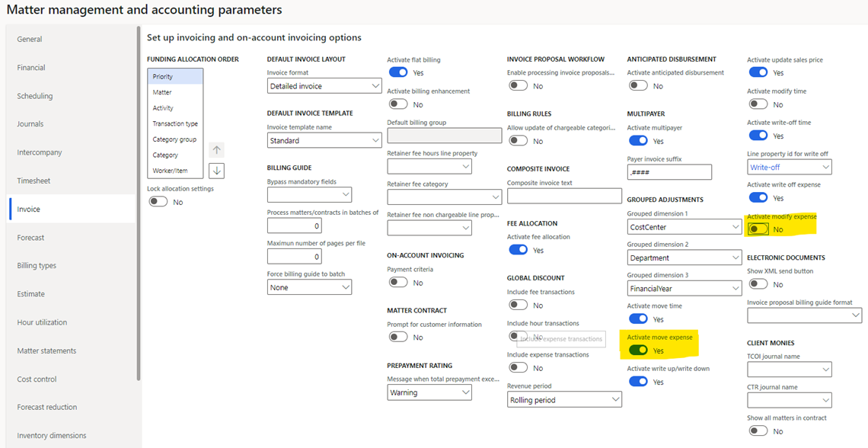868x448 pixels.
Task: Turn off Activate flat billing
Action: pos(398,72)
